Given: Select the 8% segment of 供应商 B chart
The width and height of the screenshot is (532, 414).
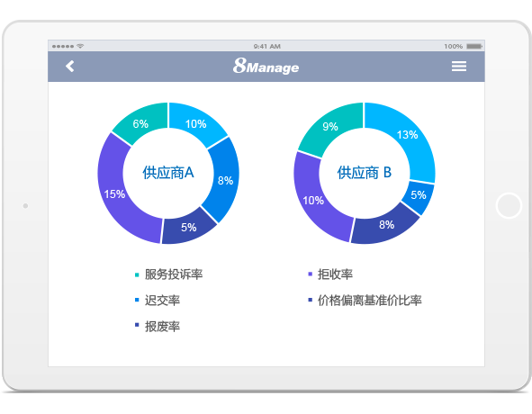Looking at the screenshot, I should pos(386,225).
